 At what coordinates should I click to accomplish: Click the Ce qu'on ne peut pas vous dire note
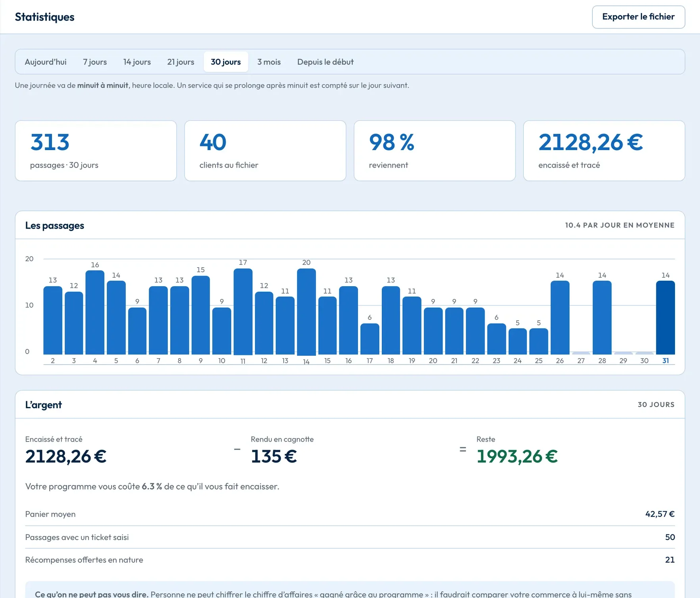point(350,590)
